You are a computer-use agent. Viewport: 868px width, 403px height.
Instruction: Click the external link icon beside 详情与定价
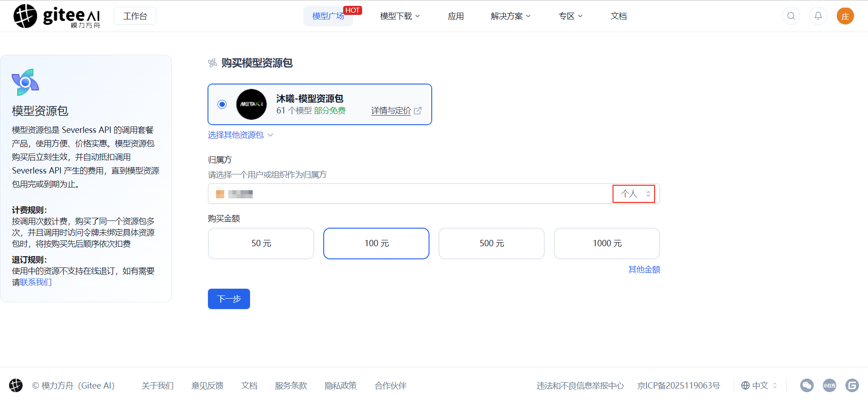[x=418, y=111]
